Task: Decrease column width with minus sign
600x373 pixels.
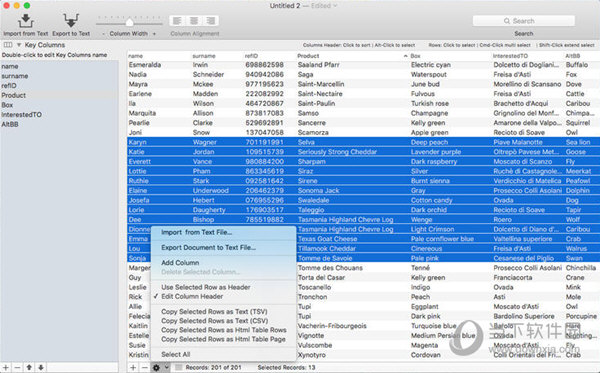Action: [x=103, y=34]
